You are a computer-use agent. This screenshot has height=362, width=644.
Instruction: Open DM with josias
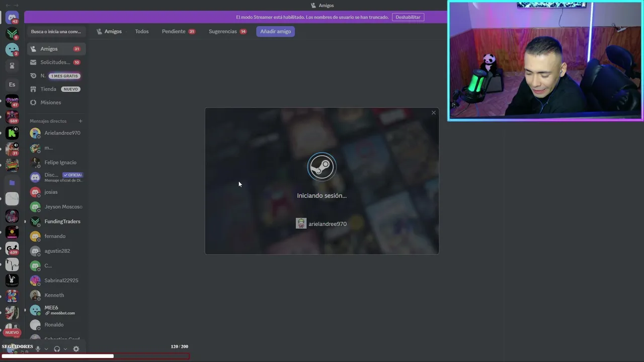pyautogui.click(x=56, y=192)
